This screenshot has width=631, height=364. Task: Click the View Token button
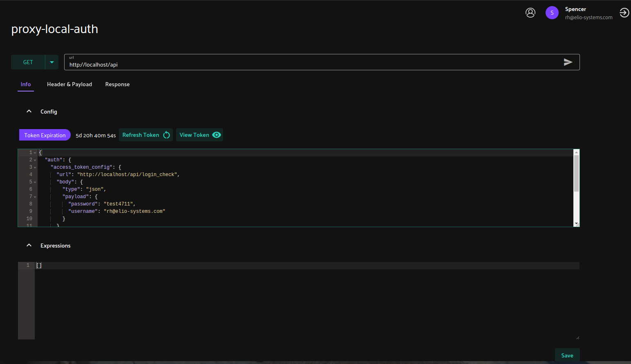[x=199, y=135]
